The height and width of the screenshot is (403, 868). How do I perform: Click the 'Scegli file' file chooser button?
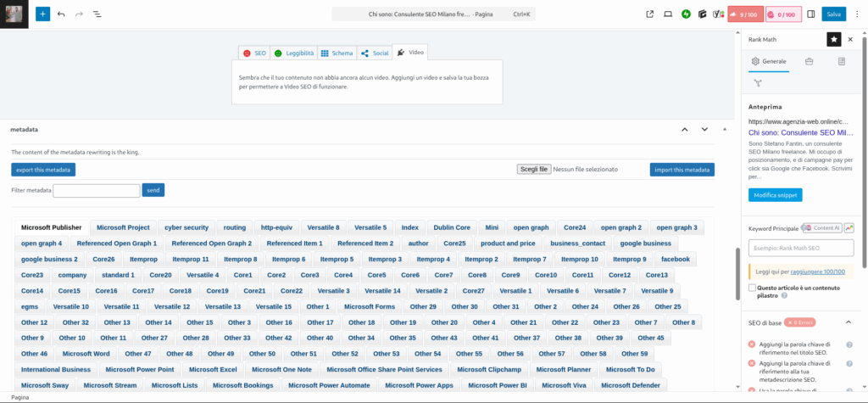(534, 170)
